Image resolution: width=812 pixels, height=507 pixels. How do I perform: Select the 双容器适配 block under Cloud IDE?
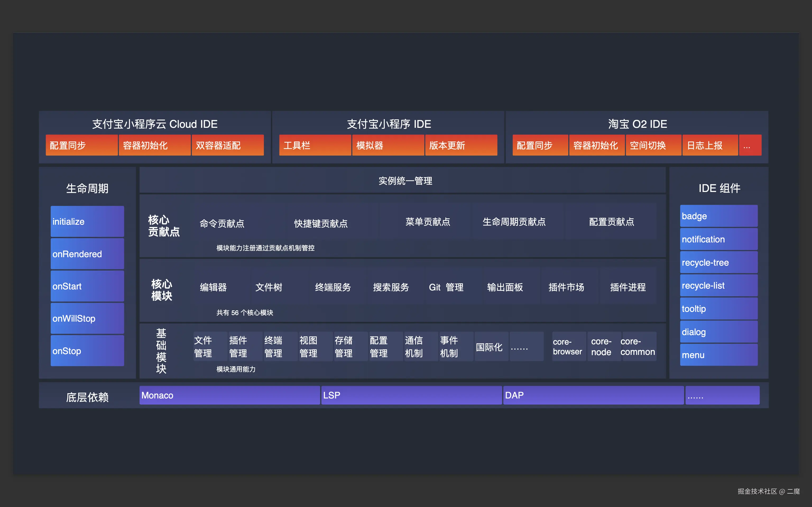click(228, 145)
